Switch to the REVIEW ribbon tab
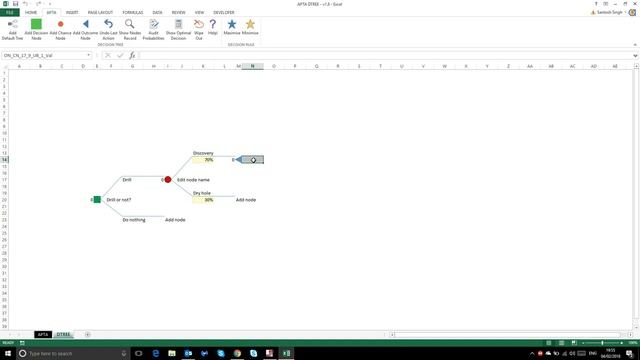This screenshot has height=360, width=640. 178,13
